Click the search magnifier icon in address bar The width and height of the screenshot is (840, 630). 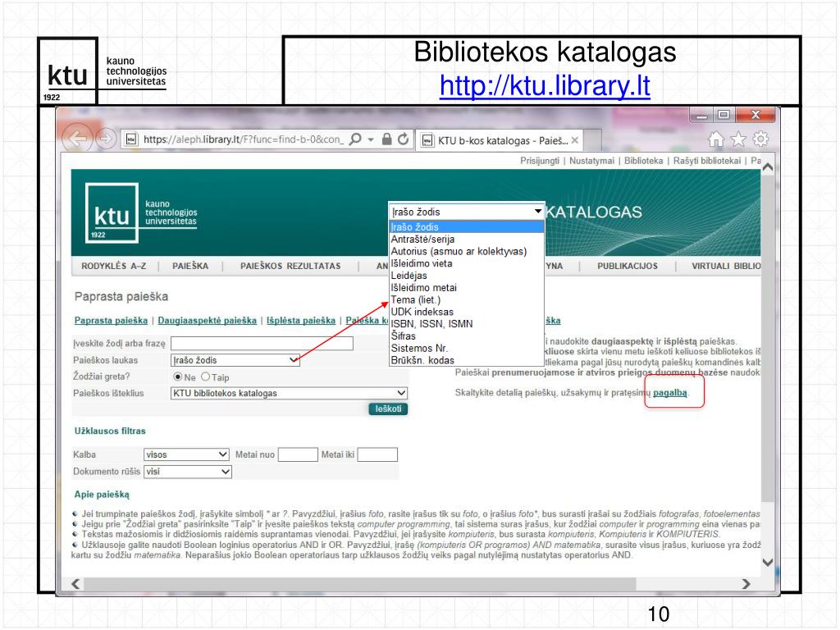(x=355, y=139)
